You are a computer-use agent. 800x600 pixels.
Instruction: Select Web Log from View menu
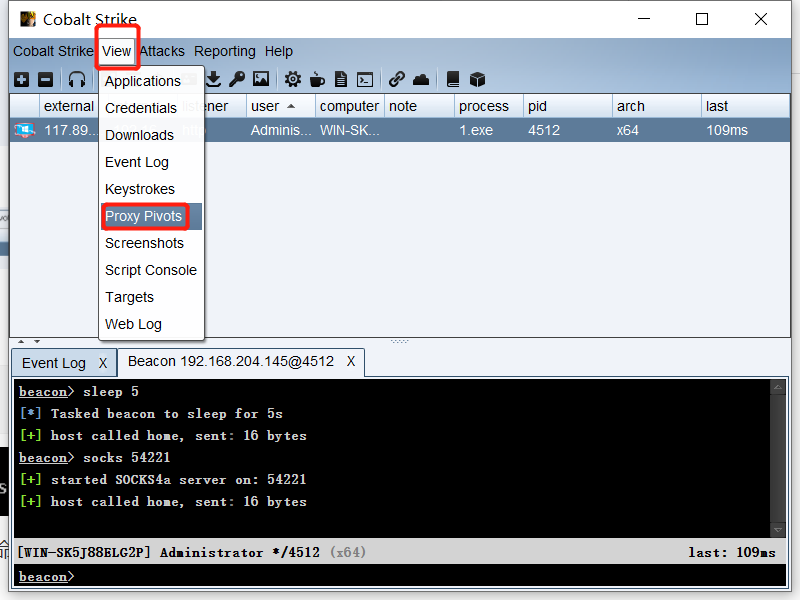152,324
